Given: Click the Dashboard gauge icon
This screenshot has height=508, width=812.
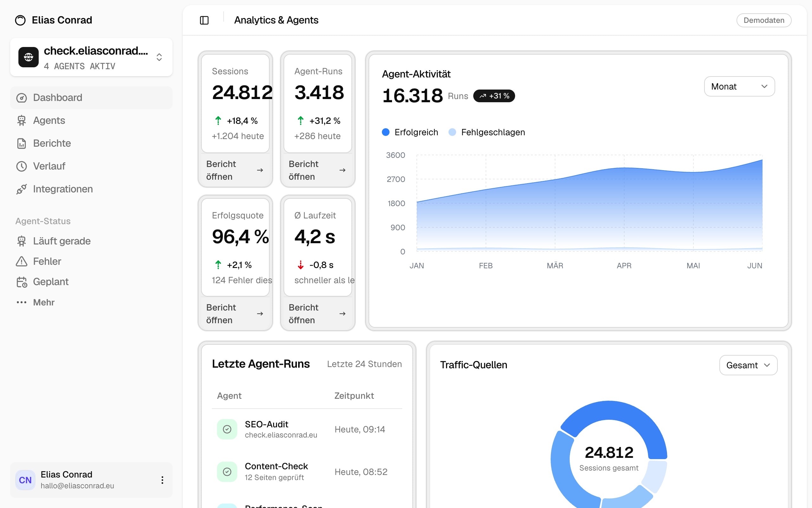Looking at the screenshot, I should point(22,98).
